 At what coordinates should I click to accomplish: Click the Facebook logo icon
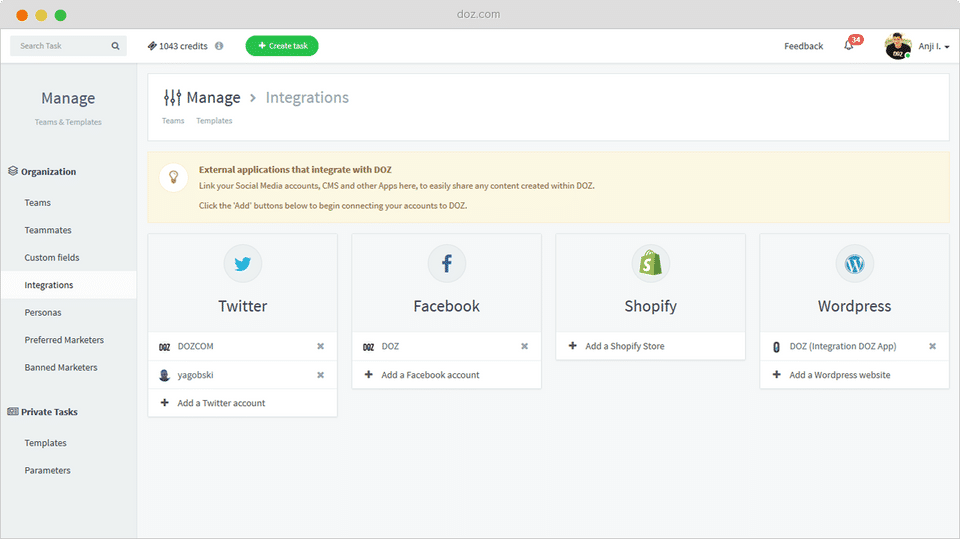click(x=446, y=264)
